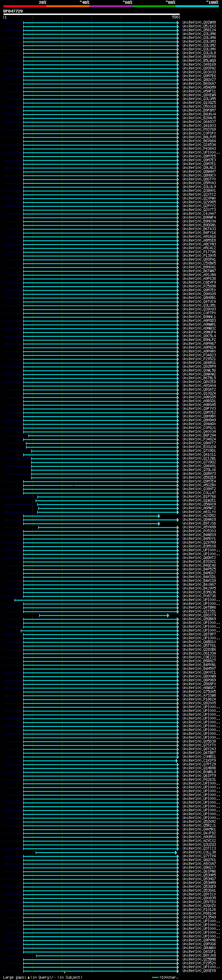This screenshot has height=980, width=222.
Task: Select the UniRef100_P34824 label
Action: [x=199, y=439]
